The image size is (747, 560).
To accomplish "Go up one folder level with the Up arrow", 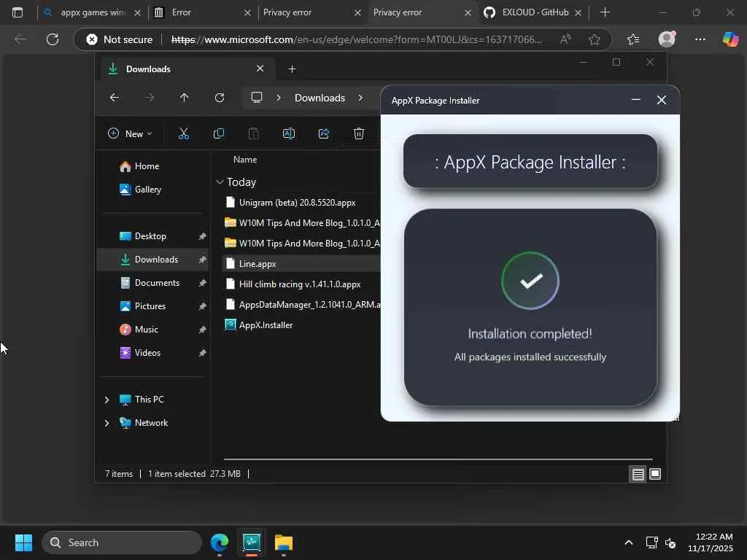I will tap(184, 98).
